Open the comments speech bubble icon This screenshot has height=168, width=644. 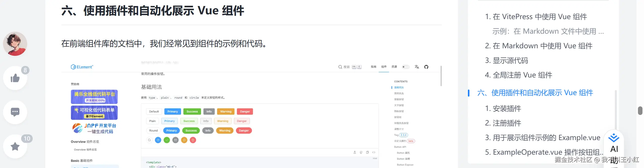(x=15, y=112)
